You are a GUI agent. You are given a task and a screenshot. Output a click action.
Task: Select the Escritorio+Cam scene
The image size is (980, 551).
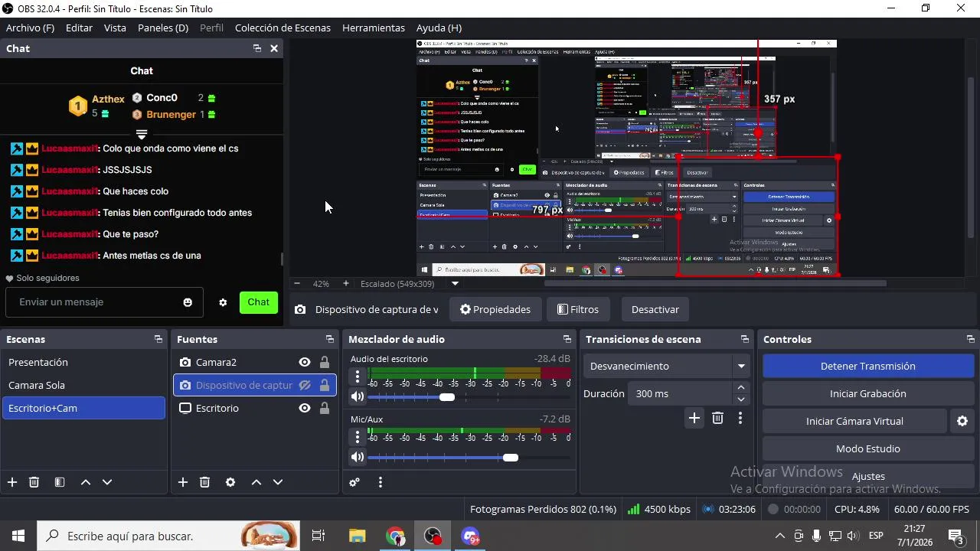click(83, 408)
